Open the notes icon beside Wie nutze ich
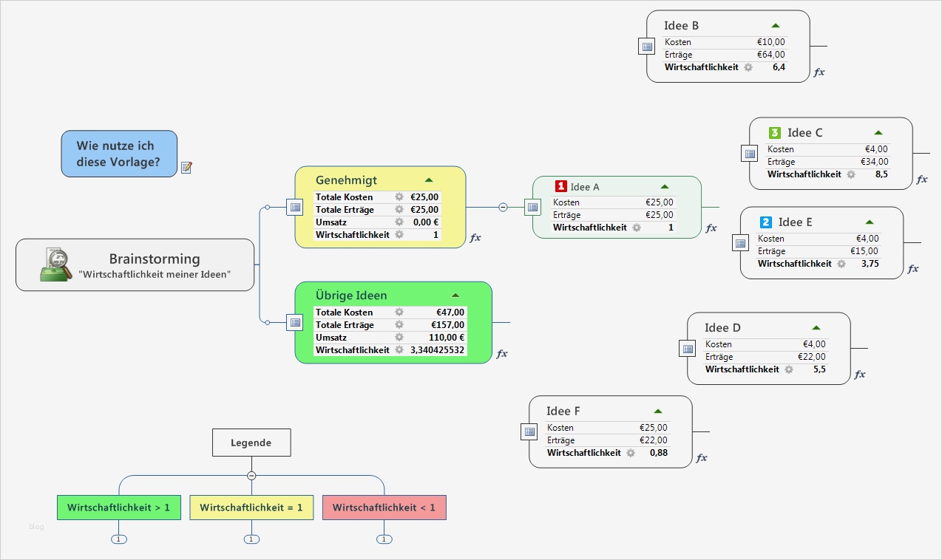Image resolution: width=942 pixels, height=560 pixels. [x=186, y=168]
